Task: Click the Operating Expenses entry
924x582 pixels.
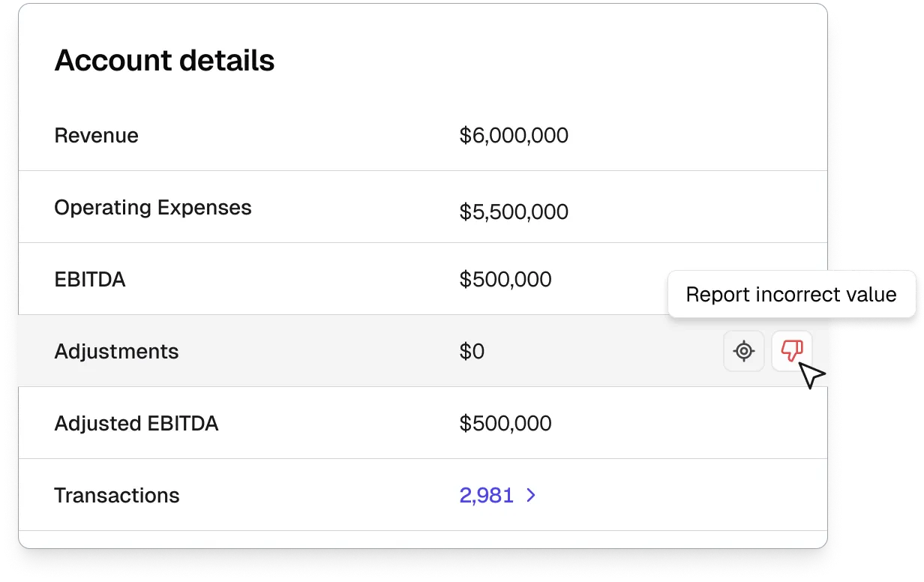Action: [300, 207]
